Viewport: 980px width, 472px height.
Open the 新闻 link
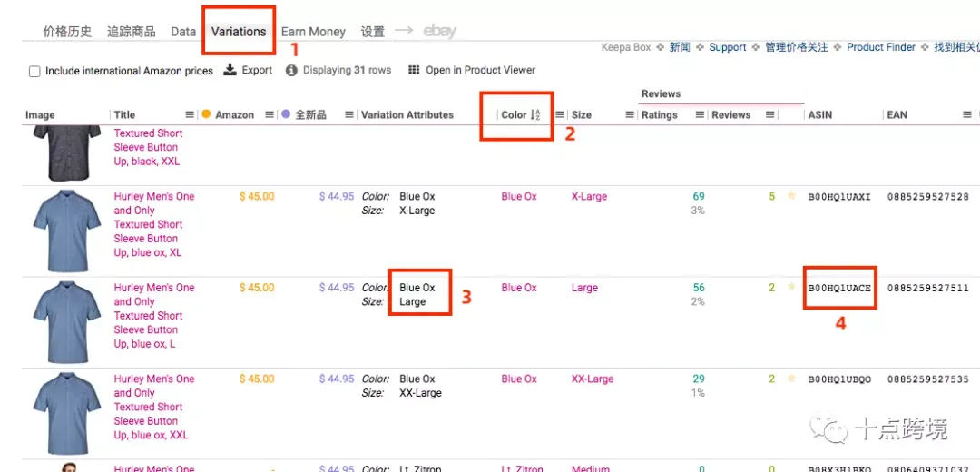point(680,47)
